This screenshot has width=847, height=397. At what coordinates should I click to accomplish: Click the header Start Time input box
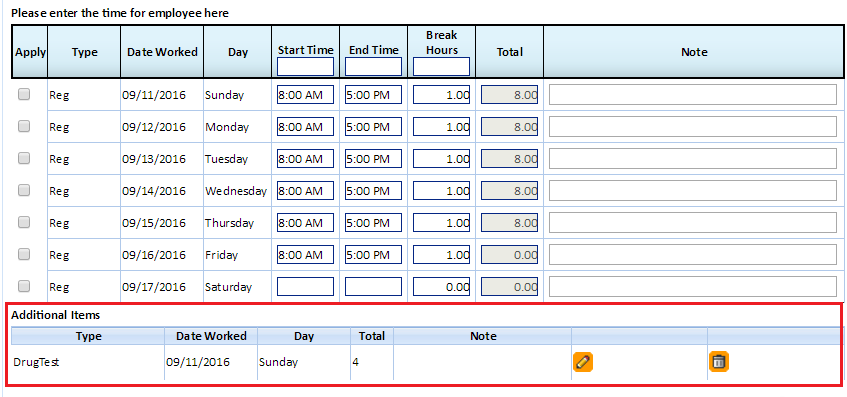pyautogui.click(x=305, y=66)
